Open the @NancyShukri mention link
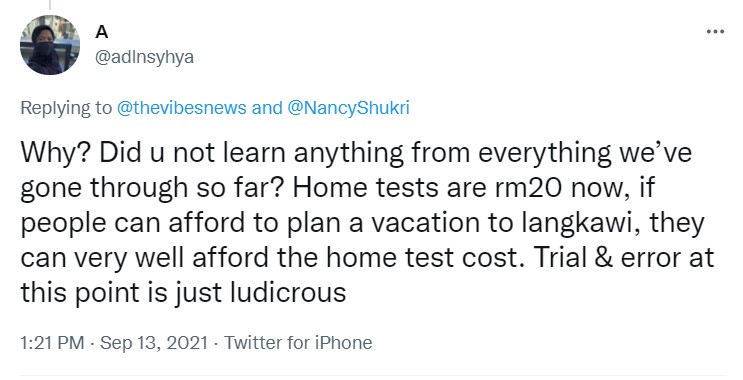 348,108
